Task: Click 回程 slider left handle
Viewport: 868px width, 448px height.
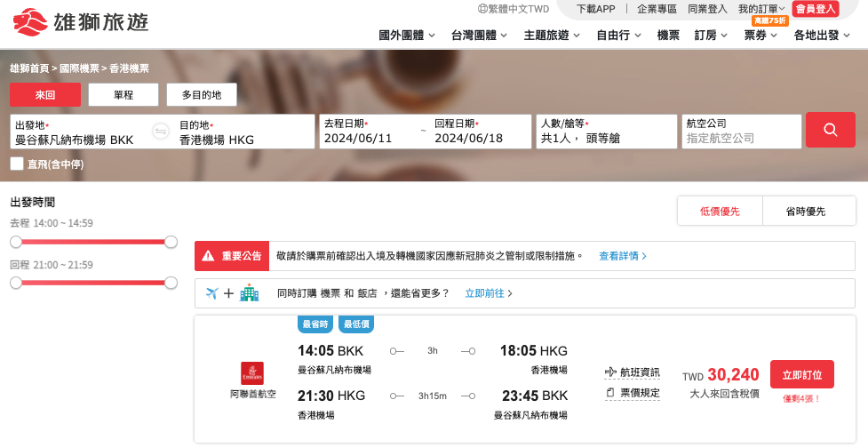Action: point(16,283)
